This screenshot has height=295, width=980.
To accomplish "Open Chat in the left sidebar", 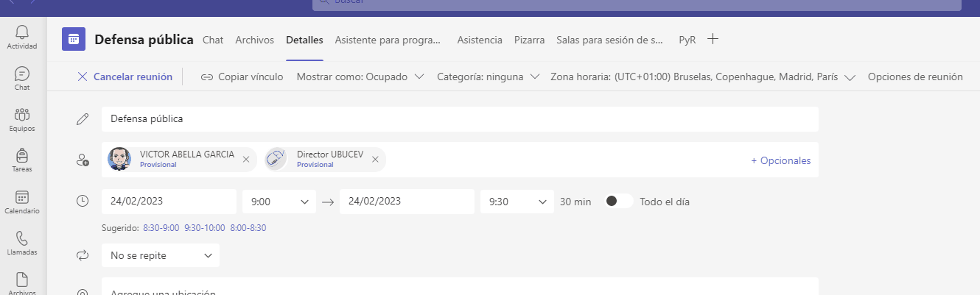I will pyautogui.click(x=22, y=78).
